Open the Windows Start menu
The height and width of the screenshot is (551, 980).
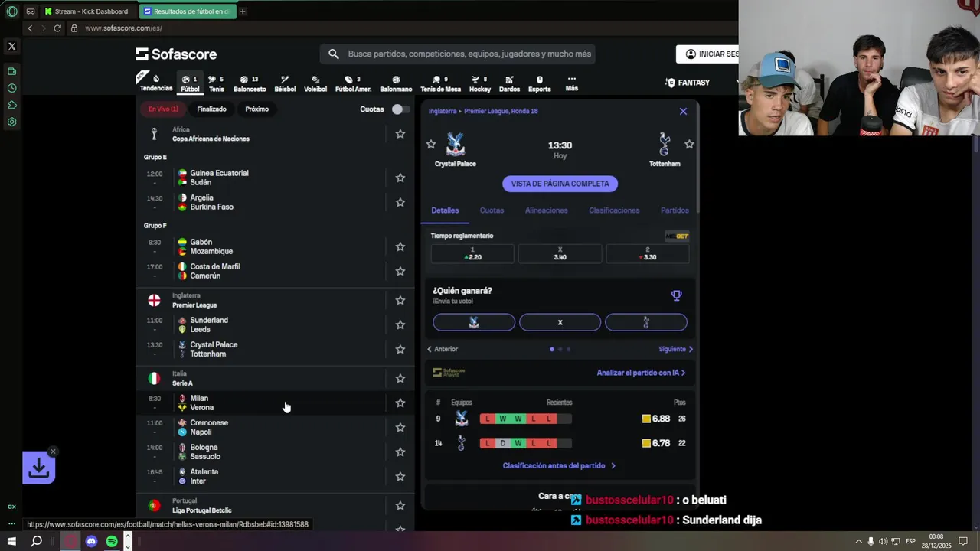pyautogui.click(x=11, y=541)
